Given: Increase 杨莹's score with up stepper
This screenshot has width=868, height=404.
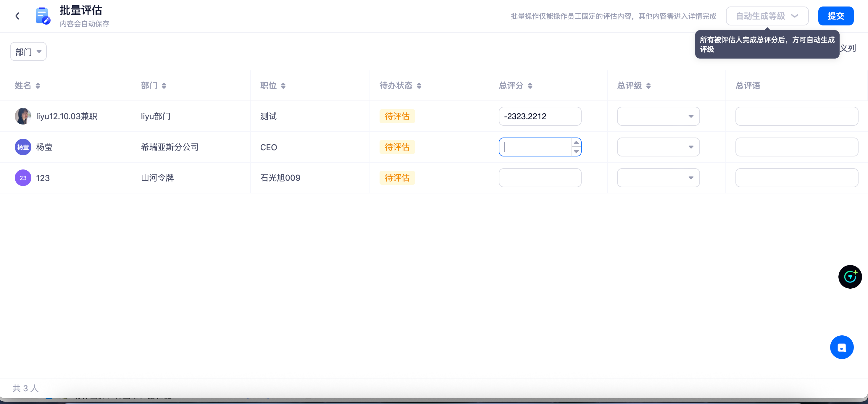Looking at the screenshot, I should click(x=576, y=143).
